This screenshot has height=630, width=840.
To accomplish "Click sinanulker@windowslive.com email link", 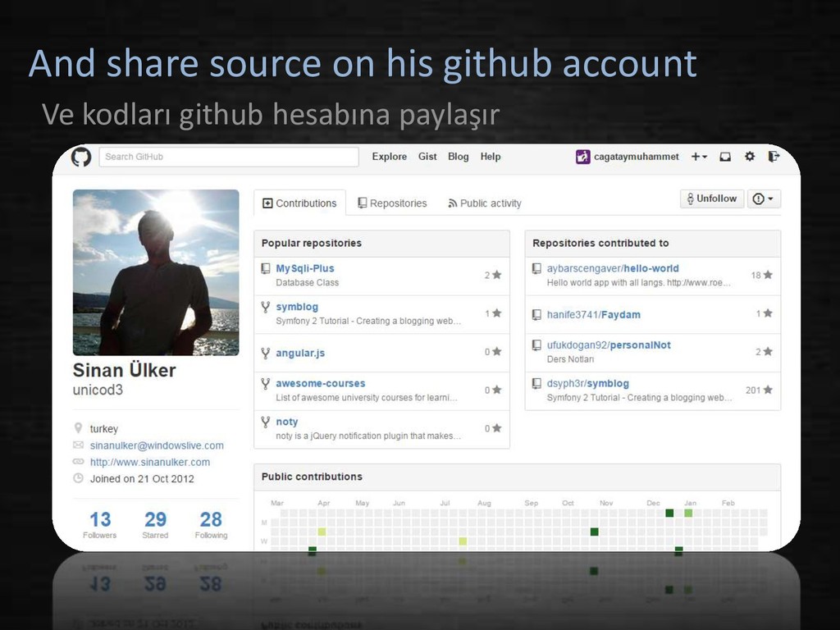I will click(157, 445).
